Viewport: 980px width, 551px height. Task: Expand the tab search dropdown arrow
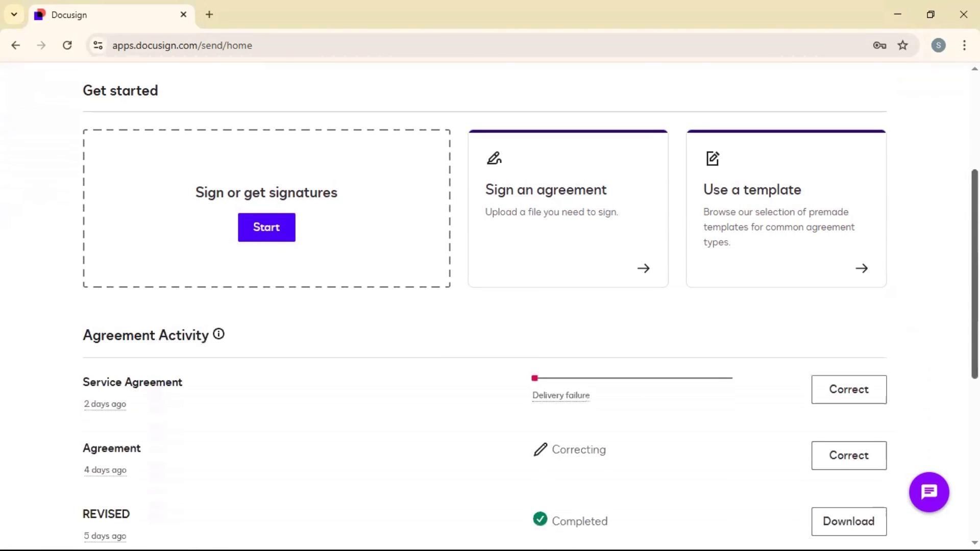pyautogui.click(x=14, y=14)
